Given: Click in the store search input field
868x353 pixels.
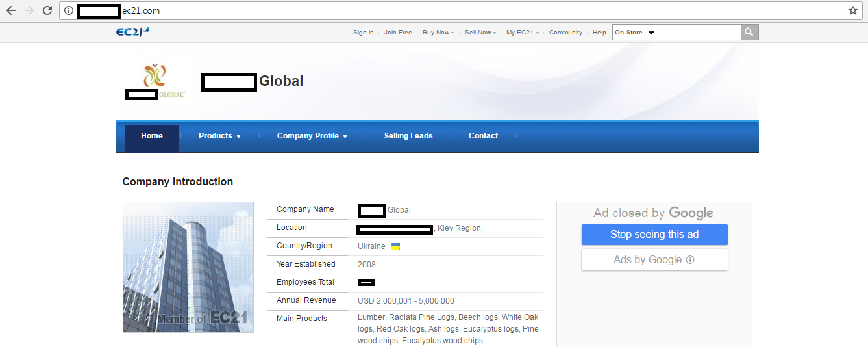Looking at the screenshot, I should [698, 33].
